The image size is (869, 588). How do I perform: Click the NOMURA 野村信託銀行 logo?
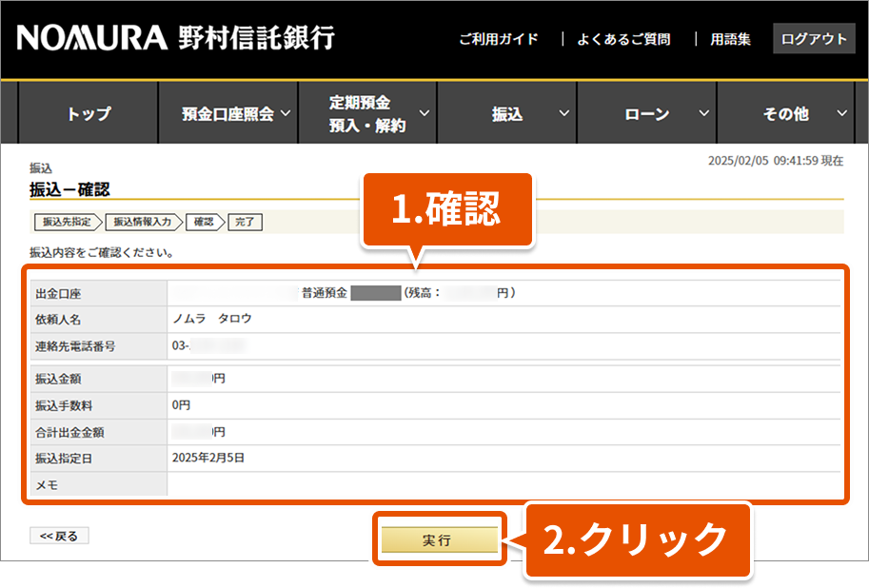[176, 38]
